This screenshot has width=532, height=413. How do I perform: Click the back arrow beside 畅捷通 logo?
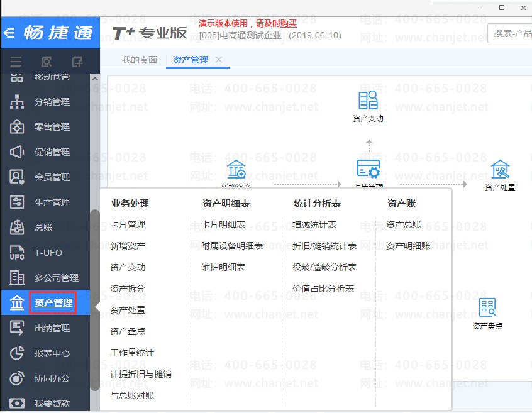pyautogui.click(x=9, y=33)
